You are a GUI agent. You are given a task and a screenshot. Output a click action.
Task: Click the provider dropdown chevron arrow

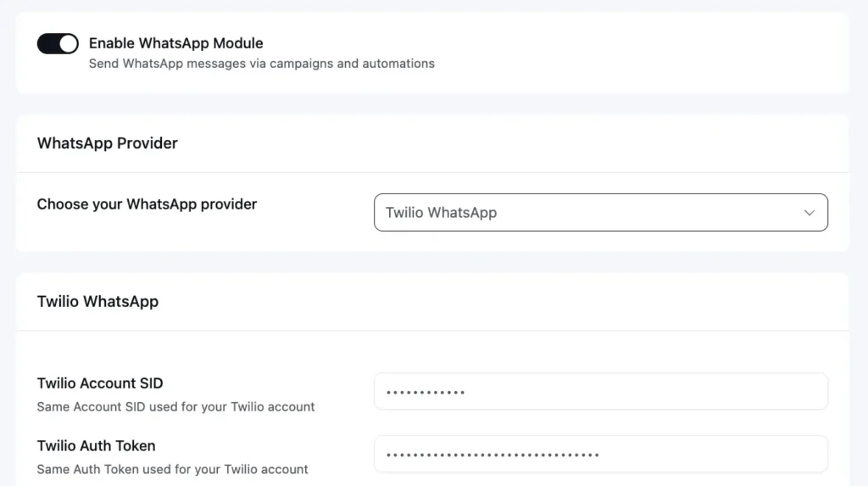tap(809, 213)
